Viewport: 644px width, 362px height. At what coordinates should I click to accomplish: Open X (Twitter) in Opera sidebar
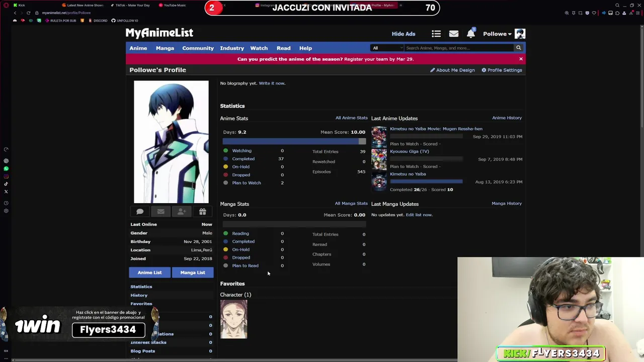6,192
